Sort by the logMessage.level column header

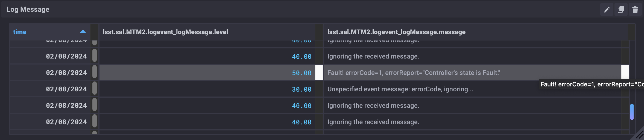click(x=165, y=32)
